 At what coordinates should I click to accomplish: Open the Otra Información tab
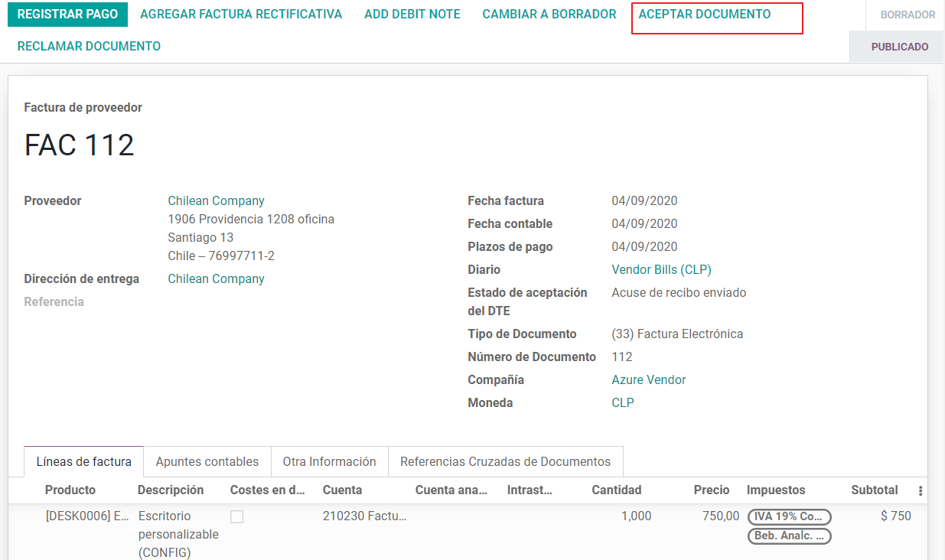point(329,461)
